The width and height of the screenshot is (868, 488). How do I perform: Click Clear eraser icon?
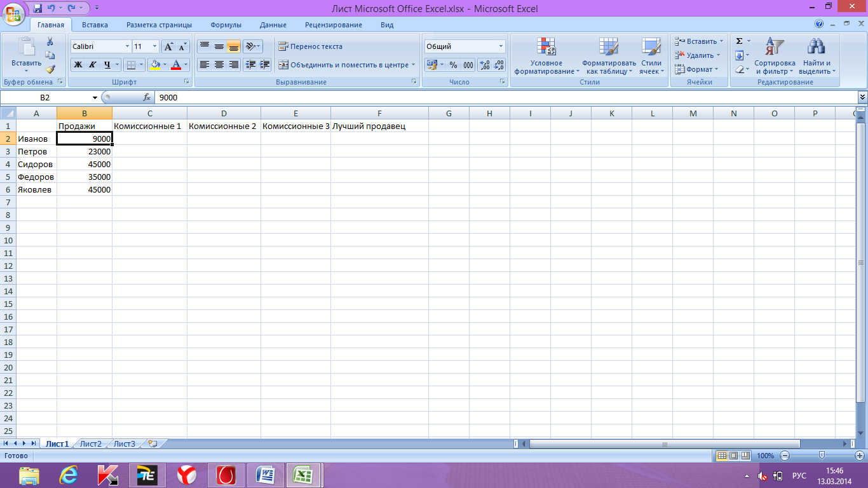tap(740, 69)
